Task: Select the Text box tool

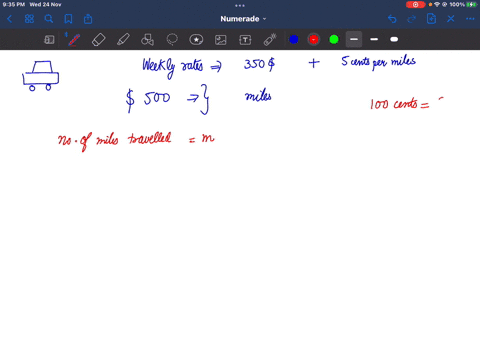Action: 245,40
